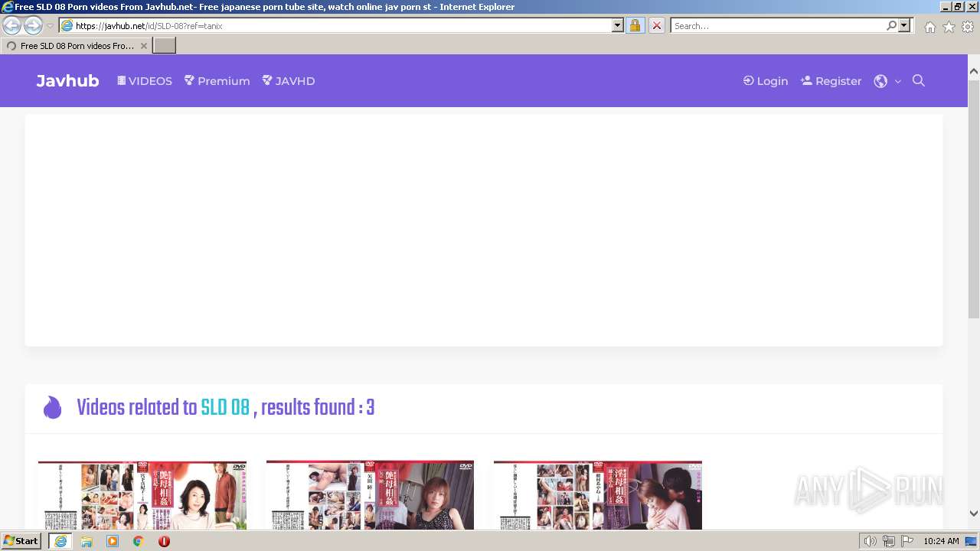Open the JAVHD navigation item
This screenshot has height=551, width=980.
click(288, 80)
